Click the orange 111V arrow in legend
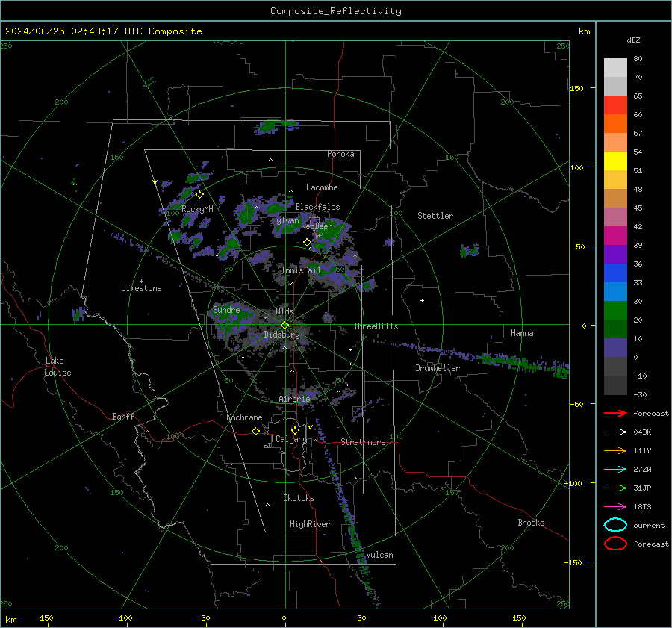The height and width of the screenshot is (628, 672). click(615, 450)
